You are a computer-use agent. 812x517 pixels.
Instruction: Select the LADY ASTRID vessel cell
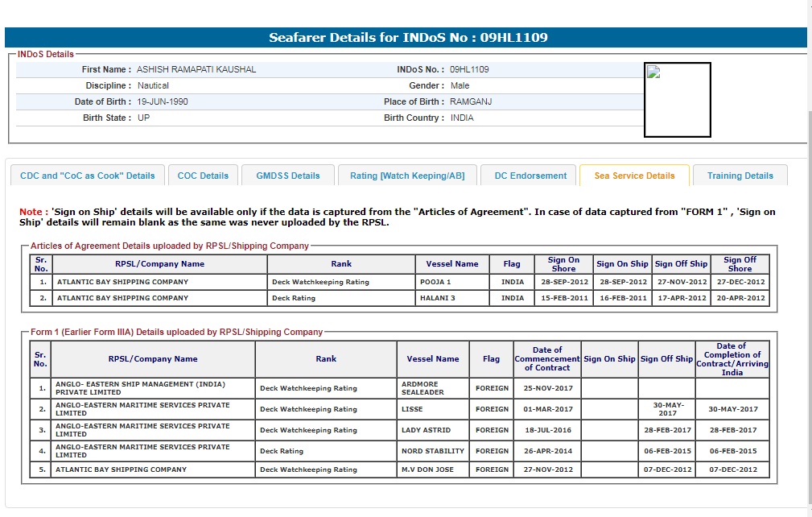(432, 430)
